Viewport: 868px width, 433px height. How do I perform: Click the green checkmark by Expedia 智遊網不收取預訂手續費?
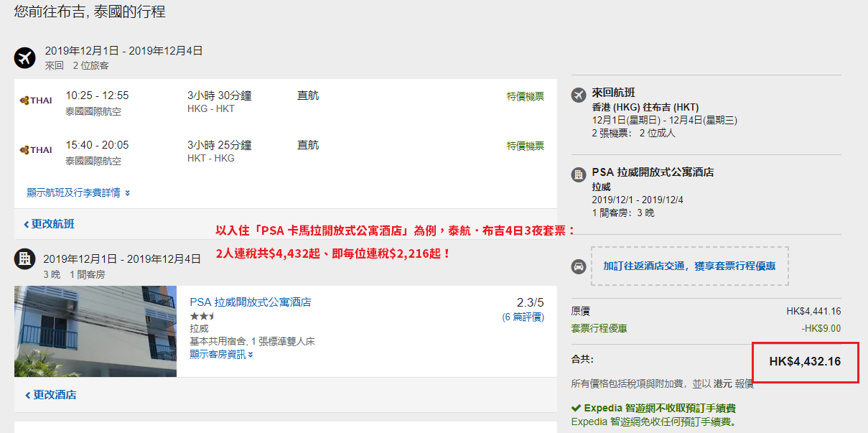point(576,409)
